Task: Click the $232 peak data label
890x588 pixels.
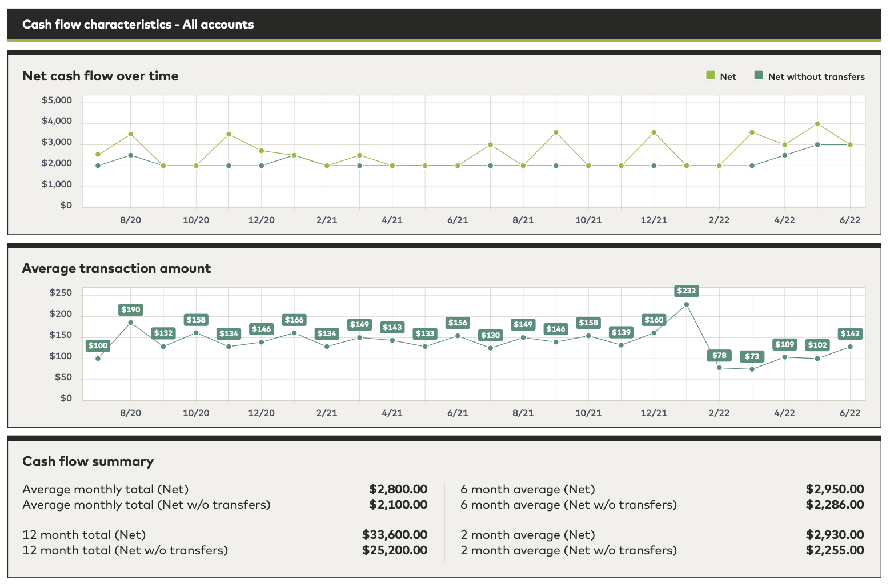Action: 686,291
